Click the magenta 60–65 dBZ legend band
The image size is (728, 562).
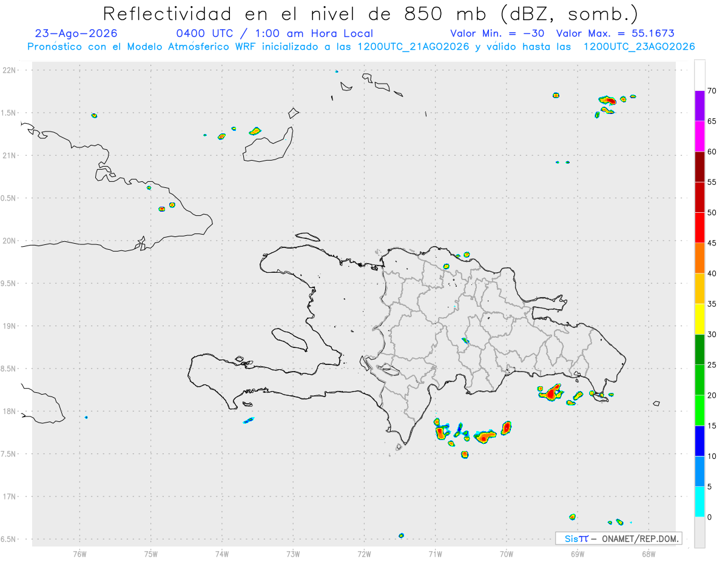(x=699, y=136)
